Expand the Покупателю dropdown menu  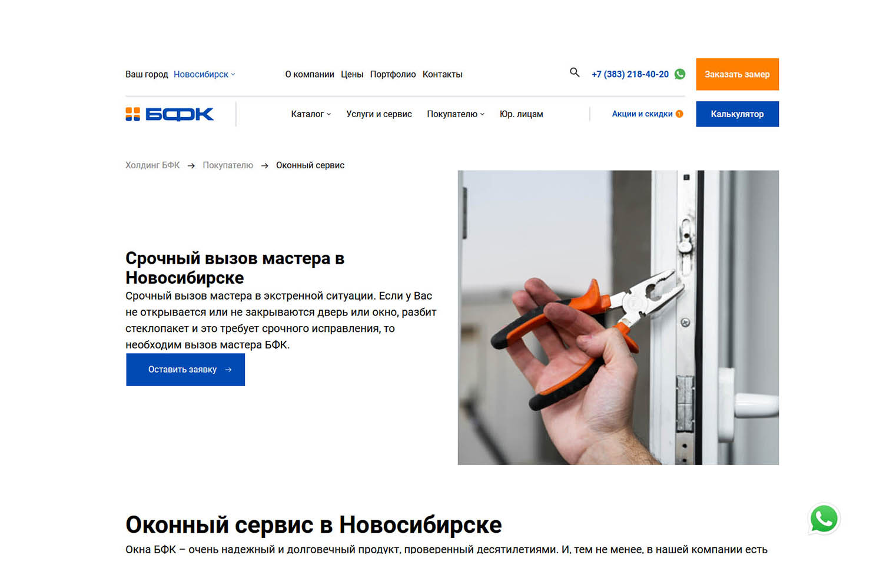(456, 114)
